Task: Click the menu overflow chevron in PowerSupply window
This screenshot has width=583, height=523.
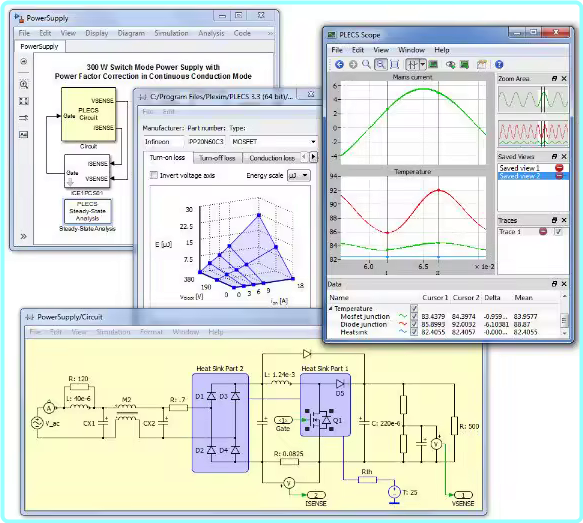Action: point(270,33)
